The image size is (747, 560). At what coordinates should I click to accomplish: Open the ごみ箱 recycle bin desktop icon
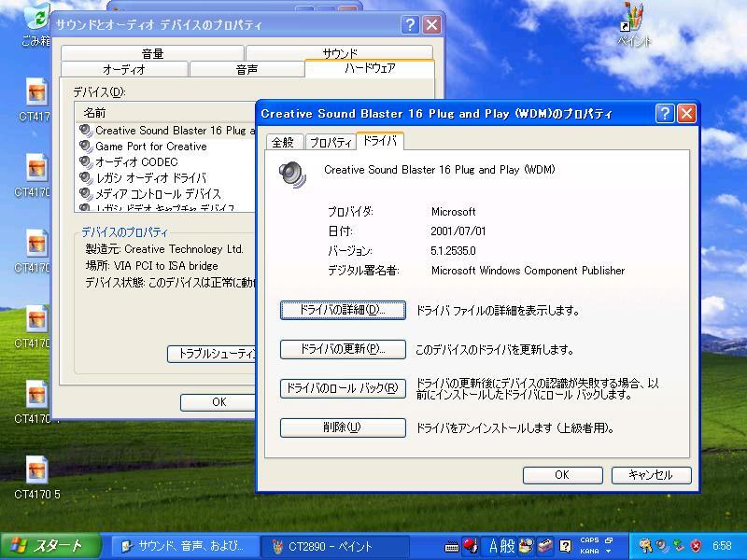(x=37, y=24)
